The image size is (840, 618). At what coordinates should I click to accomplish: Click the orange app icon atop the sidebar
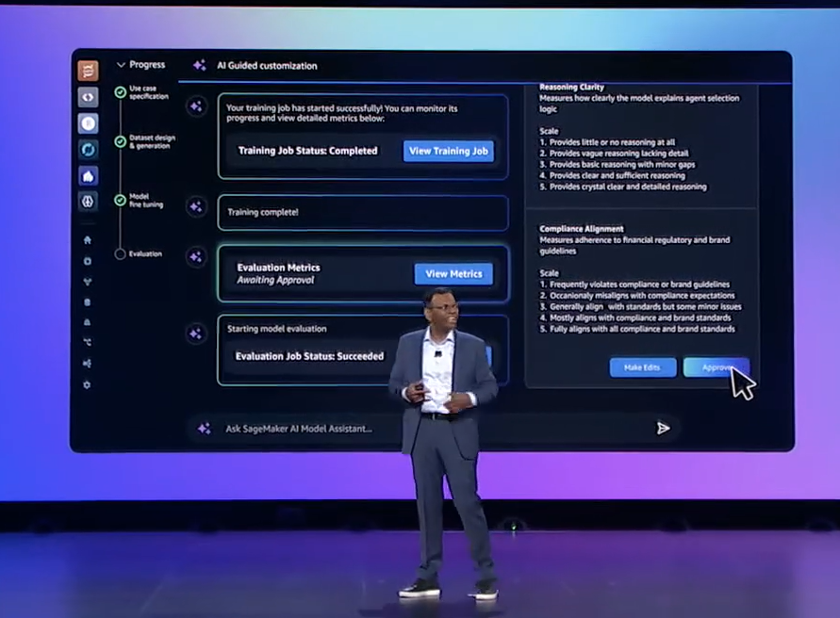(88, 71)
